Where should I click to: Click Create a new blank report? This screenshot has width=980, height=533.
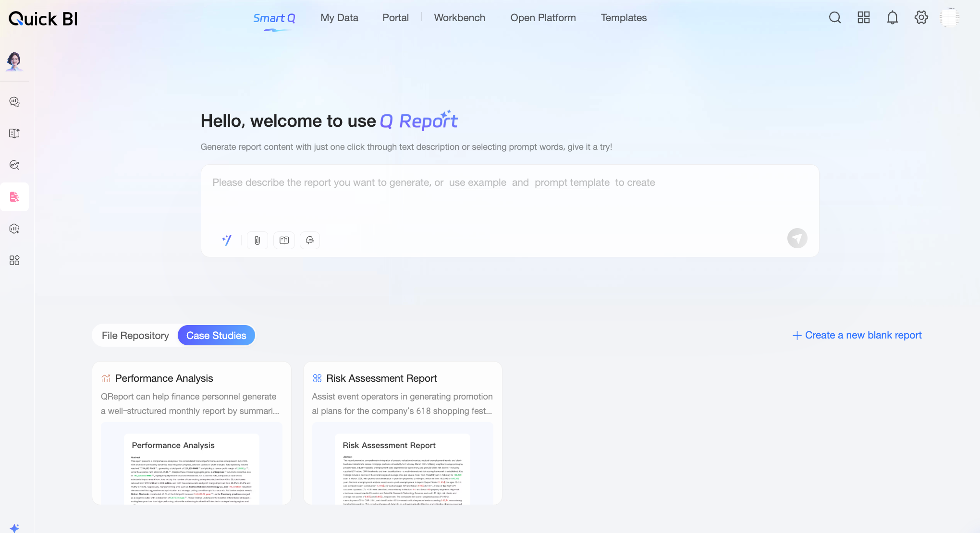857,335
